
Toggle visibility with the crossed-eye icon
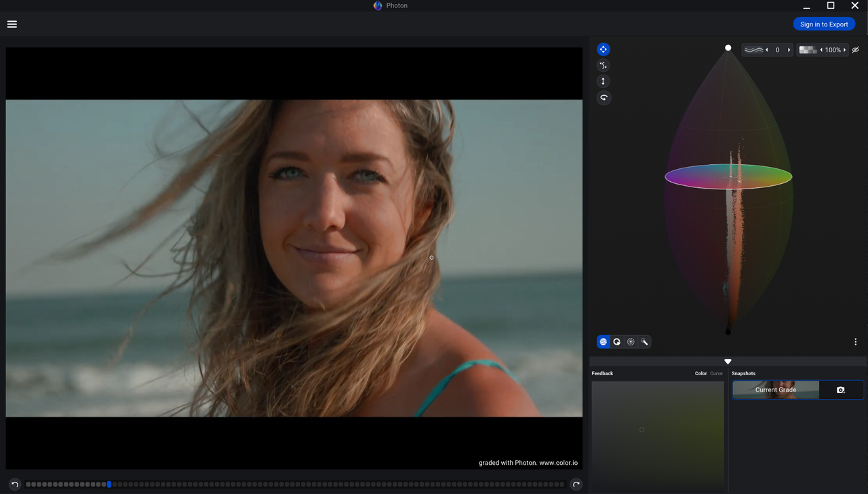point(856,50)
